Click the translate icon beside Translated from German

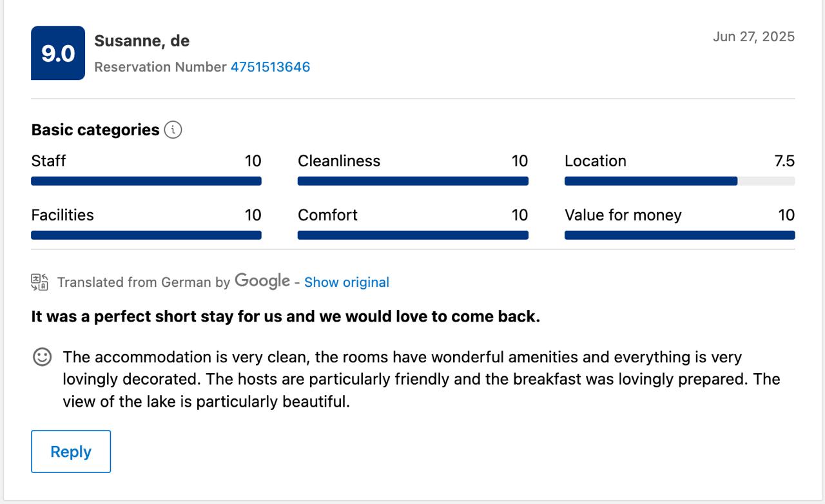tap(39, 282)
